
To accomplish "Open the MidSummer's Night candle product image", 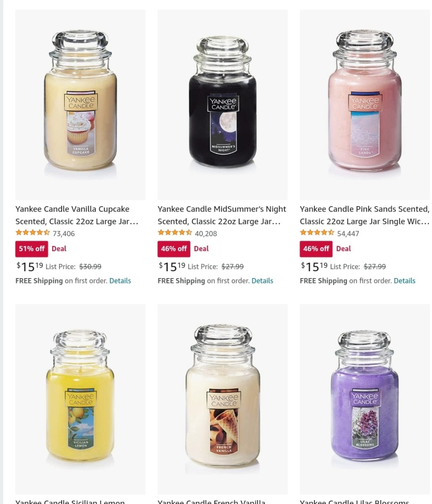I will click(222, 105).
